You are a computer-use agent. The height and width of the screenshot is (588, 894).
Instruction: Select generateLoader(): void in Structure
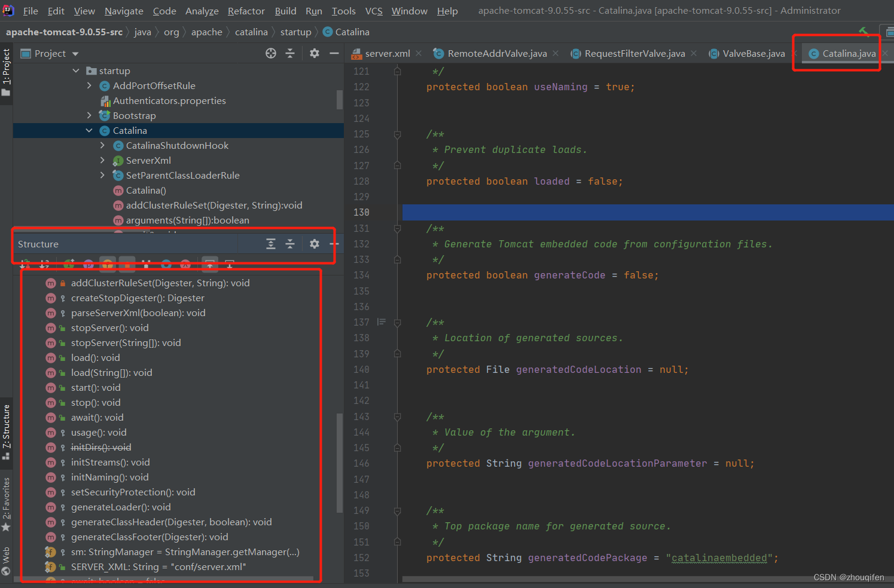click(x=121, y=507)
